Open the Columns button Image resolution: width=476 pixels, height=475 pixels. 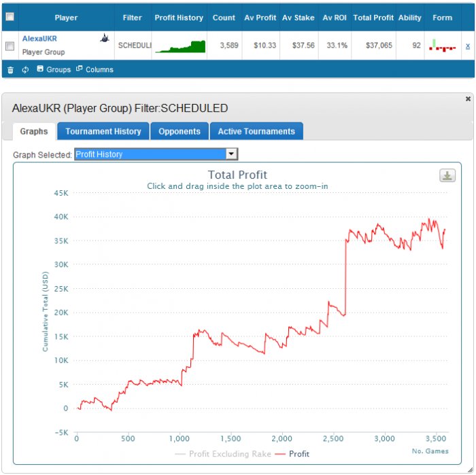[x=95, y=69]
